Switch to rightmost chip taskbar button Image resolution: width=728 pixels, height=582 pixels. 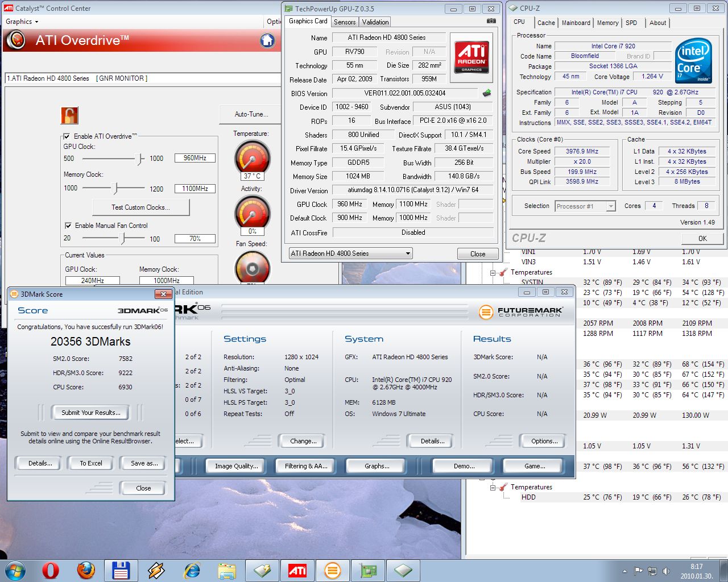point(403,570)
